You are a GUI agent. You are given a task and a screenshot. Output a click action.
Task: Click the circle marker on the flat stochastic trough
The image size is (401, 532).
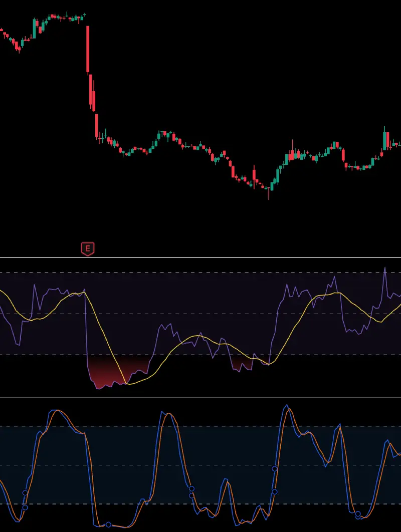(108, 524)
